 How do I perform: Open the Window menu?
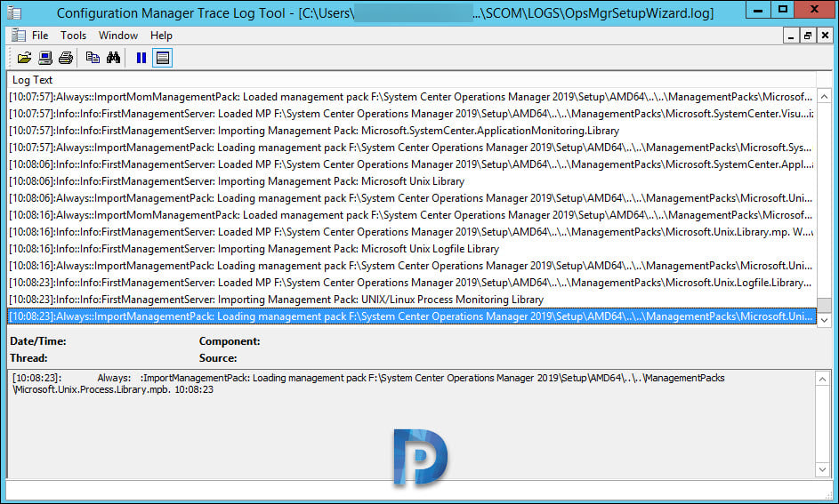point(118,36)
